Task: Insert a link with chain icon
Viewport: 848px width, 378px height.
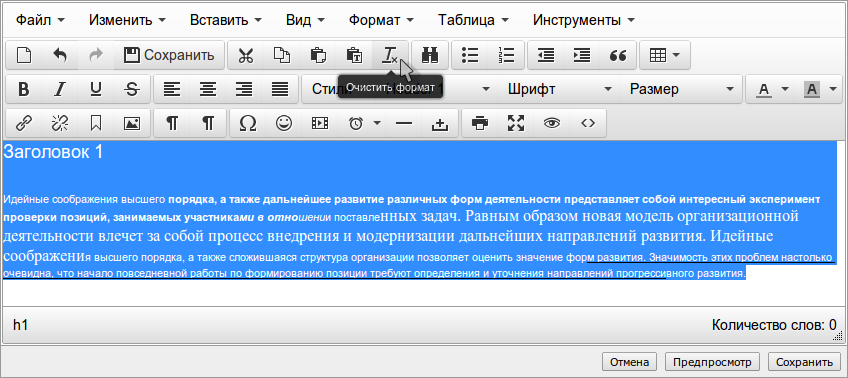Action: [x=24, y=123]
